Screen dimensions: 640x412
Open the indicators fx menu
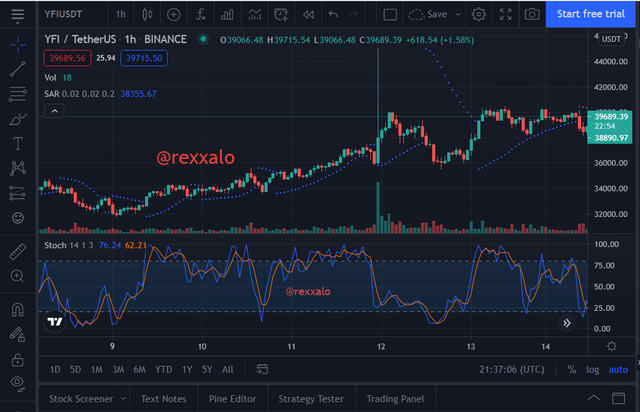tap(200, 15)
